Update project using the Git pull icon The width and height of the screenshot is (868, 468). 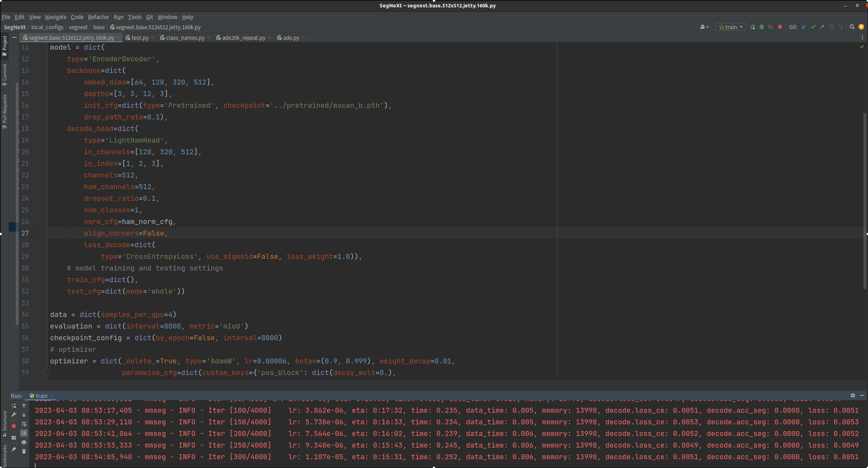[804, 27]
